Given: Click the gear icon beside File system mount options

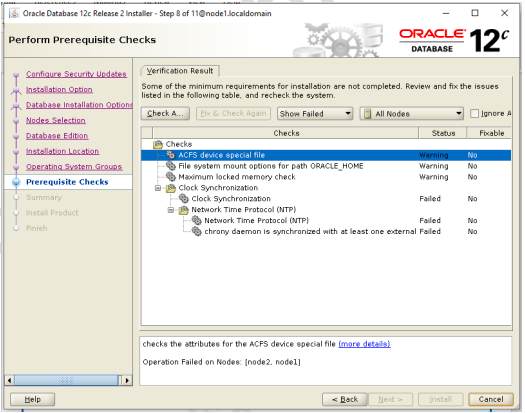Looking at the screenshot, I should [171, 166].
